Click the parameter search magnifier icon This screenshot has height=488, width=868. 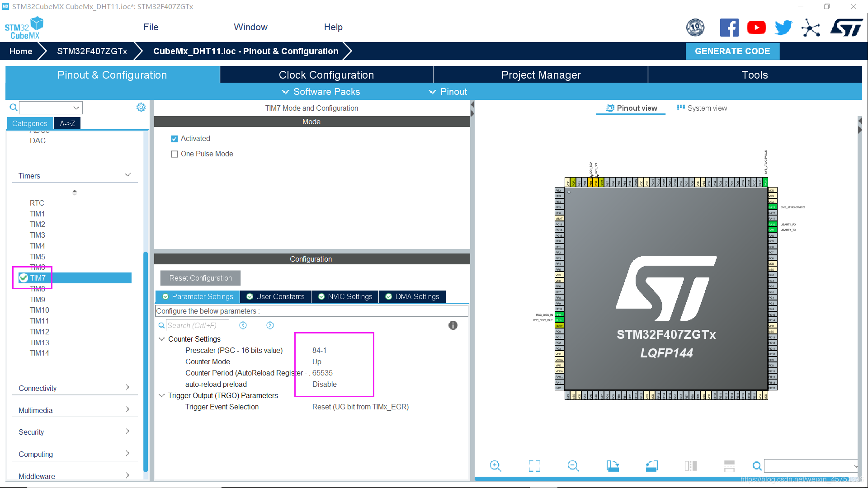(x=161, y=325)
